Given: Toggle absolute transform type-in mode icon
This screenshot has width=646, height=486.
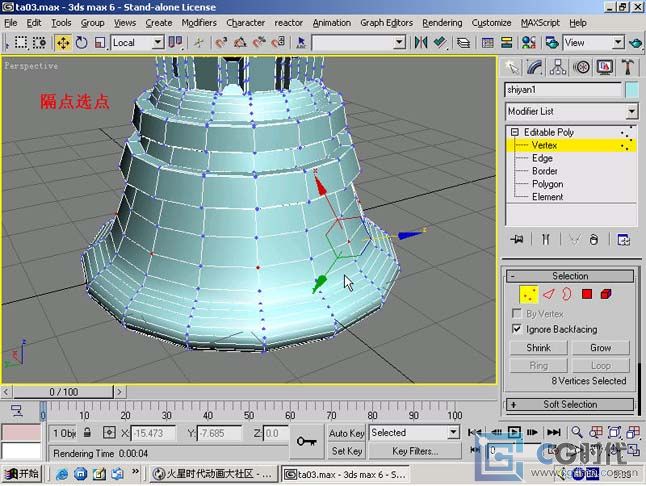Looking at the screenshot, I should (109, 432).
